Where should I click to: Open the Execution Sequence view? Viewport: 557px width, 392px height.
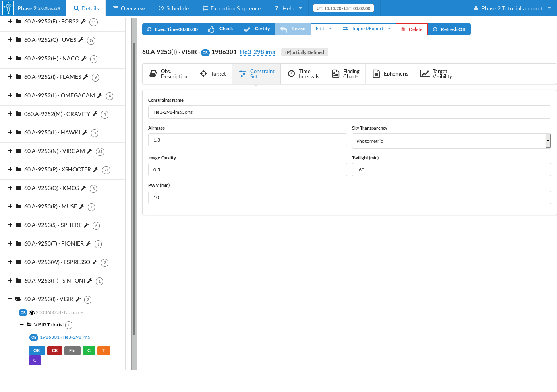click(x=231, y=8)
